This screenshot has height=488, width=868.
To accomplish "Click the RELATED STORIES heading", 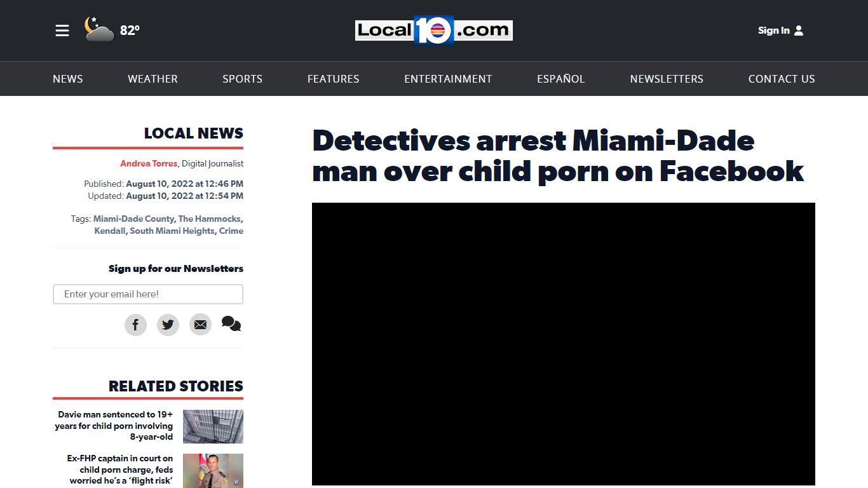I will 176,386.
